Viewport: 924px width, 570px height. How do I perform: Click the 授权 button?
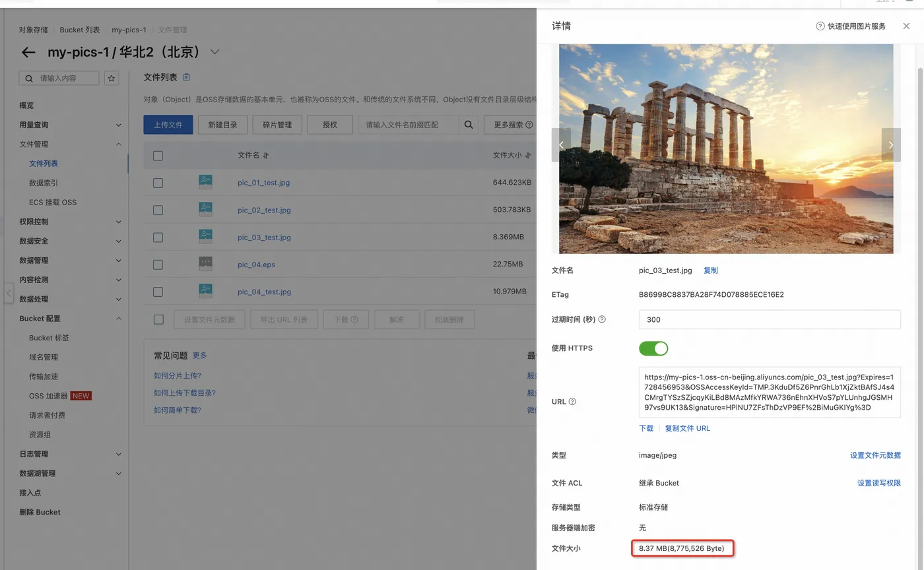[330, 125]
